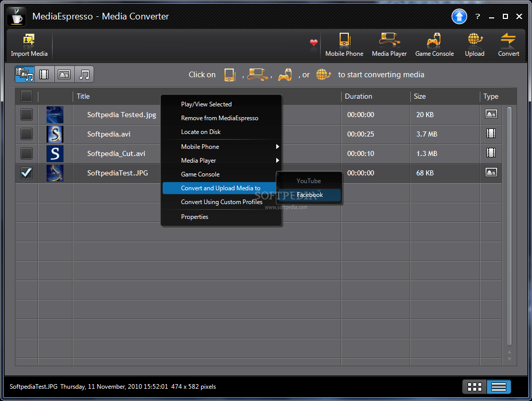Click the Convert toolbar icon
532x401 pixels.
point(508,45)
